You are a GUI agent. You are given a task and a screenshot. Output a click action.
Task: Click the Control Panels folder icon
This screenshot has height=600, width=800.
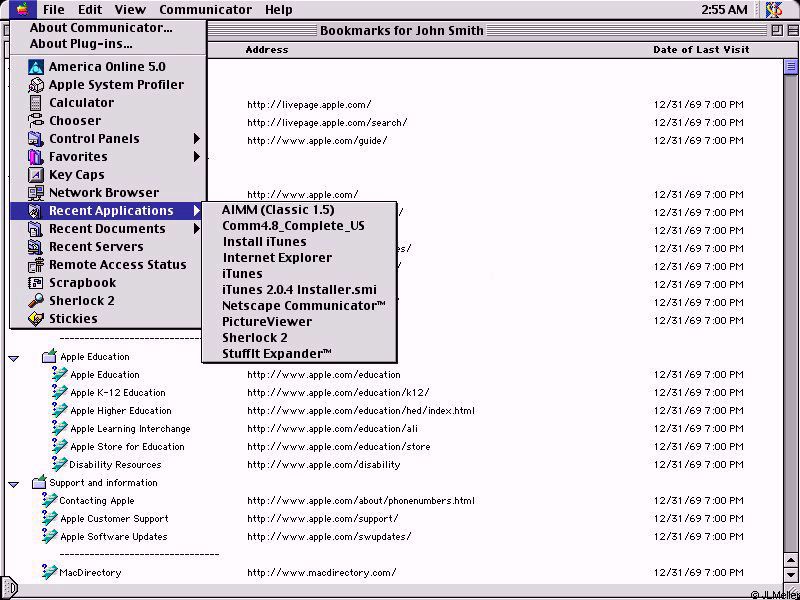click(x=36, y=139)
